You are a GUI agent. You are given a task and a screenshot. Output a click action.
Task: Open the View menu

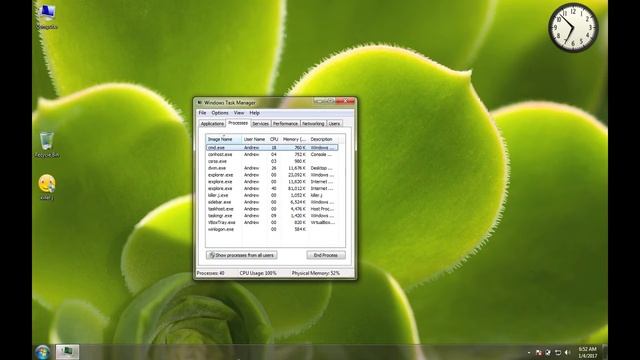pos(239,113)
